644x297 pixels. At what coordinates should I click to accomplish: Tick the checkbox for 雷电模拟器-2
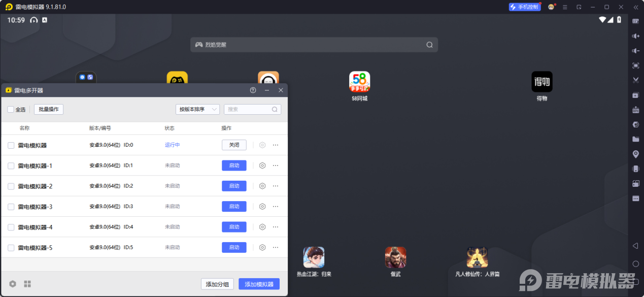(11, 186)
